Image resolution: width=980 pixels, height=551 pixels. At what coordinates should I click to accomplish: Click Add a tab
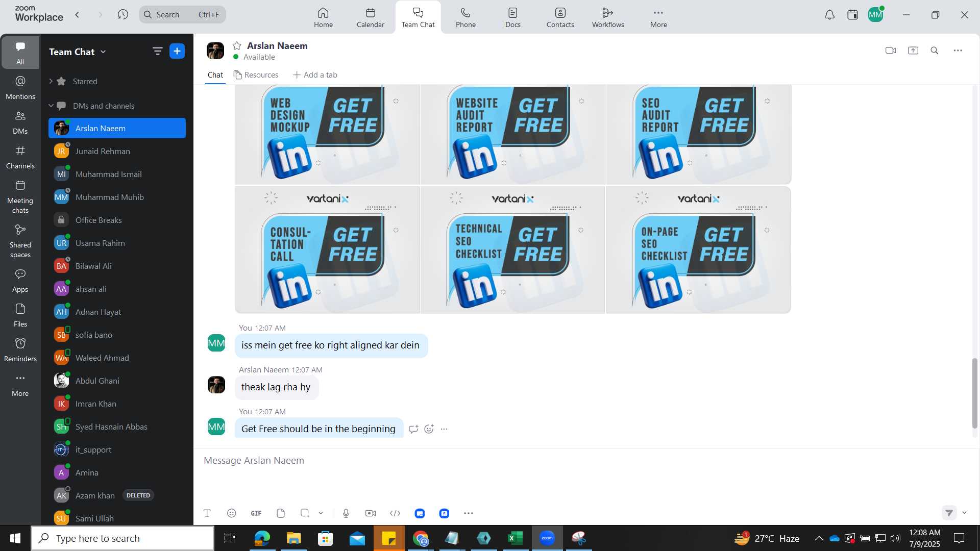tap(315, 75)
